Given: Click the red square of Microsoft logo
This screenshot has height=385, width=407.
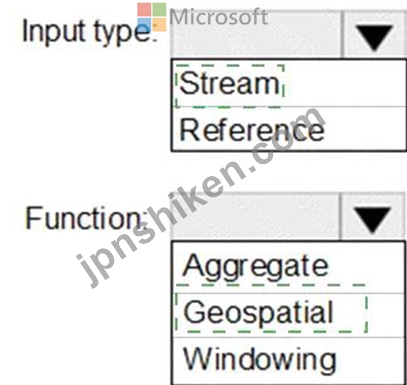Looking at the screenshot, I should pyautogui.click(x=144, y=10).
